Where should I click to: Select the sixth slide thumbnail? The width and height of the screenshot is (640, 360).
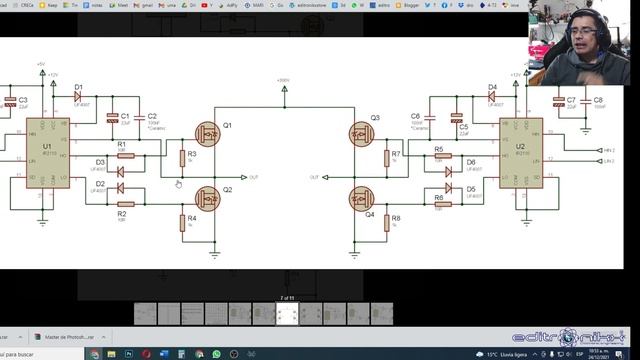[x=264, y=314]
